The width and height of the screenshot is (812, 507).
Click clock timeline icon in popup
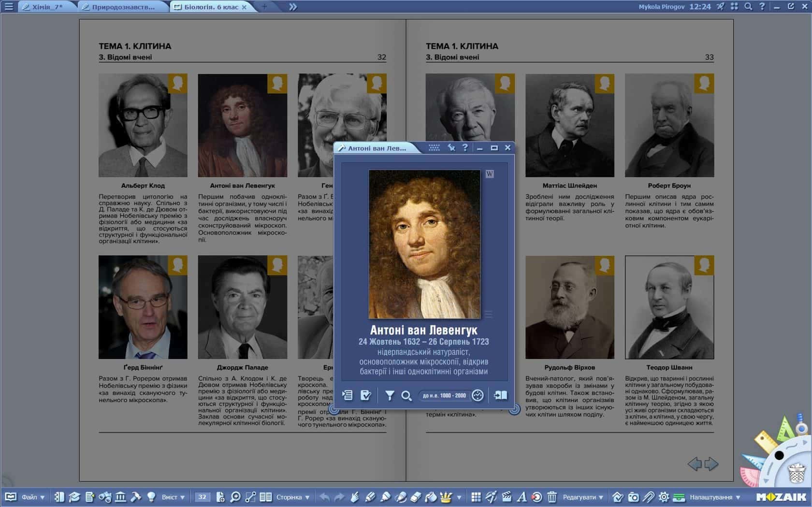[x=478, y=395]
